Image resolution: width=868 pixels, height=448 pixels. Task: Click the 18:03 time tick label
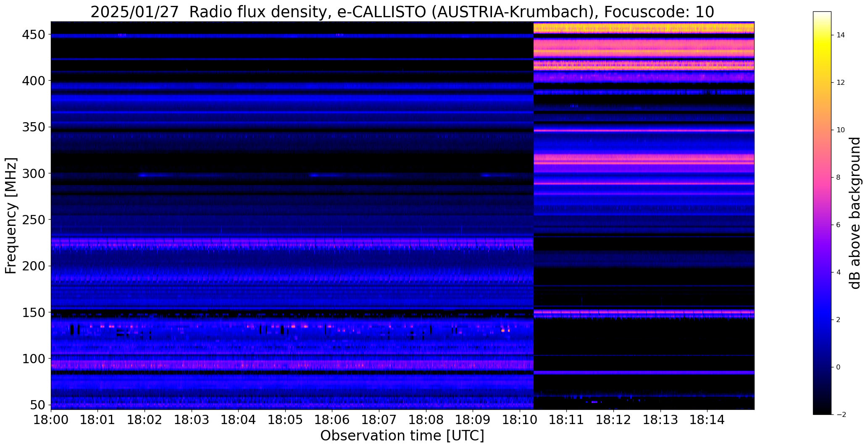coord(192,419)
